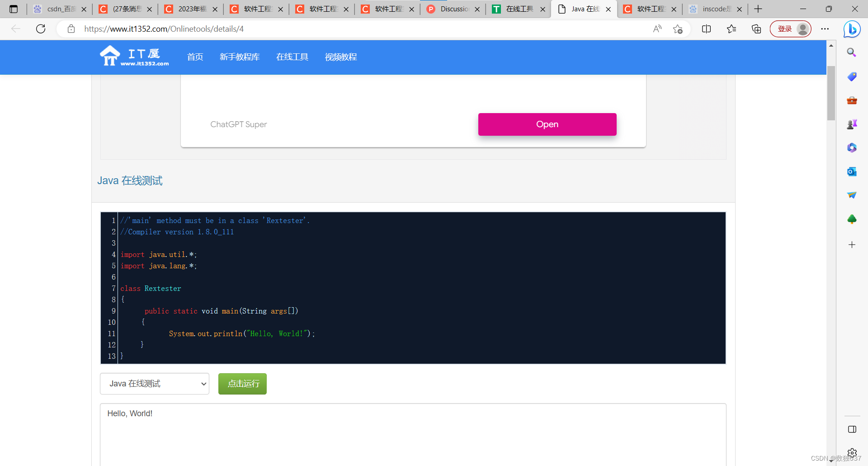Open the Favorites list

point(731,29)
